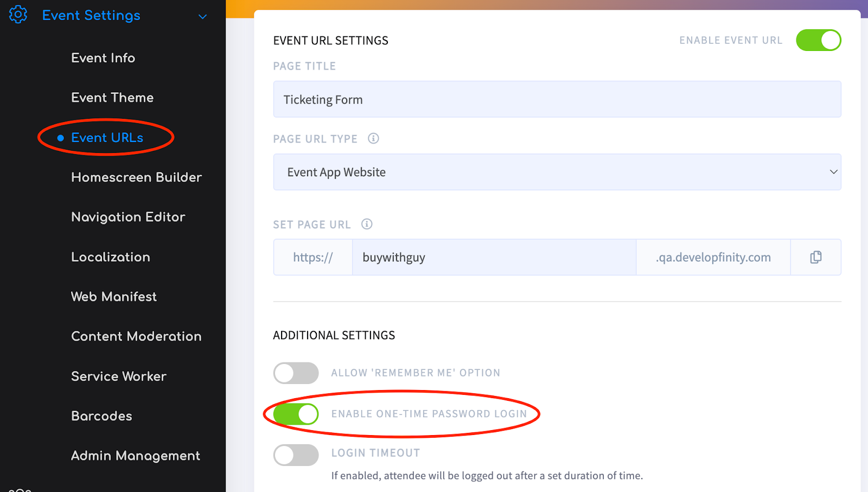Viewport: 868px width, 492px height.
Task: Collapse the Event Settings menu chevron
Action: (x=202, y=17)
